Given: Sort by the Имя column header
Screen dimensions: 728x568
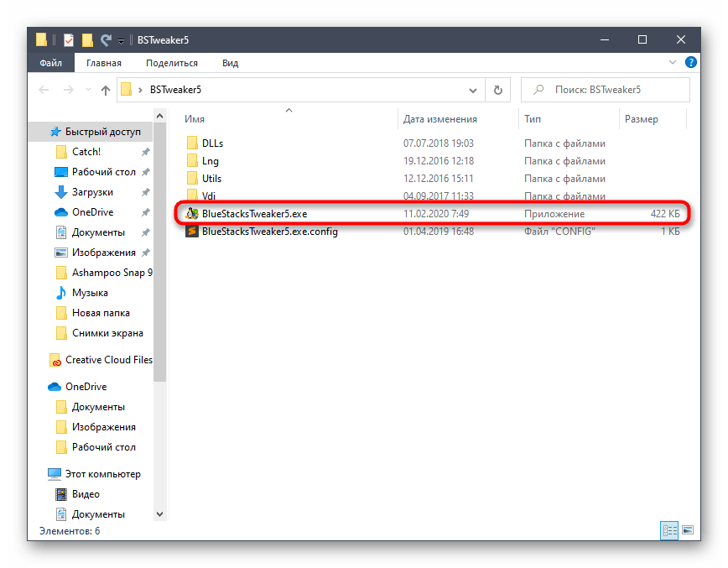Looking at the screenshot, I should coord(195,119).
